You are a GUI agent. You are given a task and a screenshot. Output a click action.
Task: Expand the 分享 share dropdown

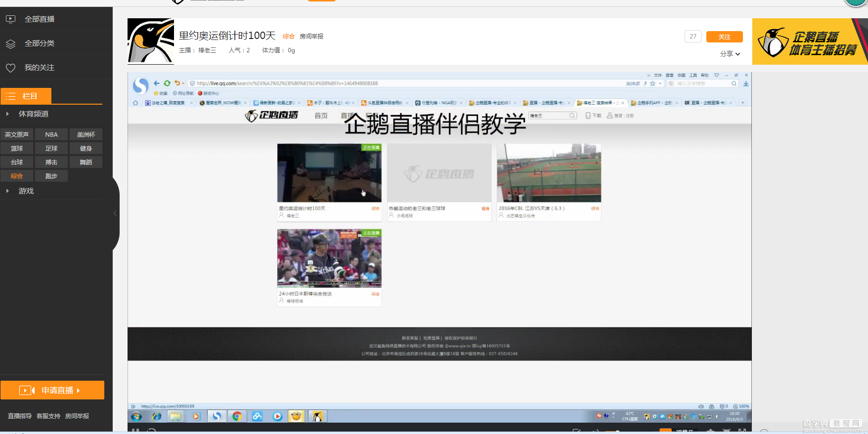730,54
